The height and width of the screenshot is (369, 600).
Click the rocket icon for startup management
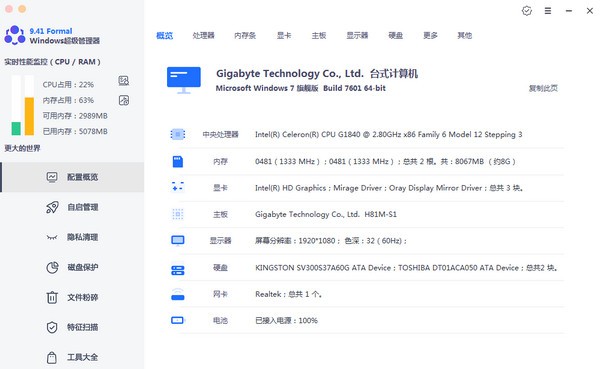click(x=52, y=207)
